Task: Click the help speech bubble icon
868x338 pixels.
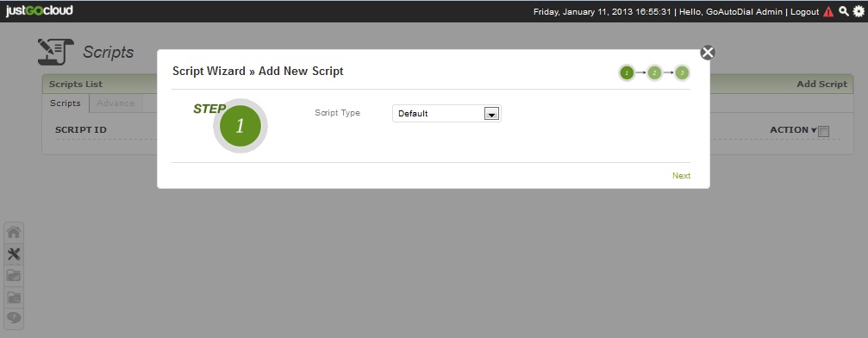Action: [x=14, y=318]
